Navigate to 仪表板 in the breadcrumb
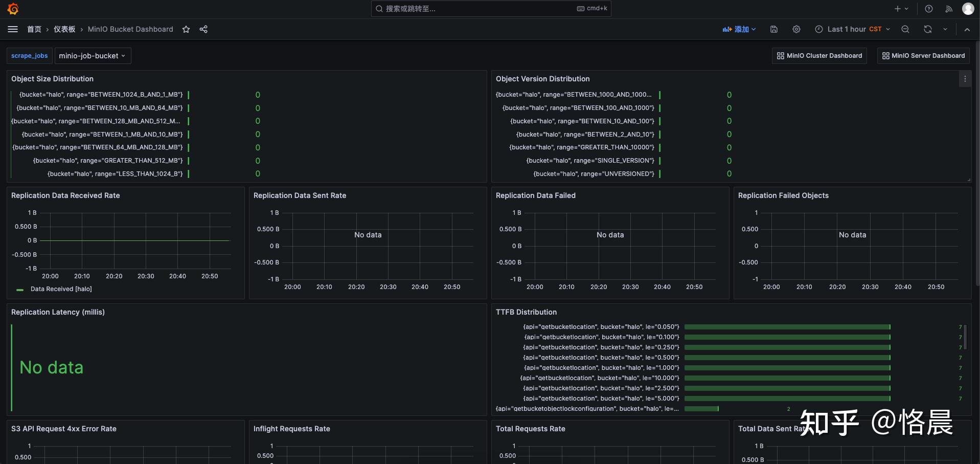This screenshot has width=980, height=464. tap(64, 29)
